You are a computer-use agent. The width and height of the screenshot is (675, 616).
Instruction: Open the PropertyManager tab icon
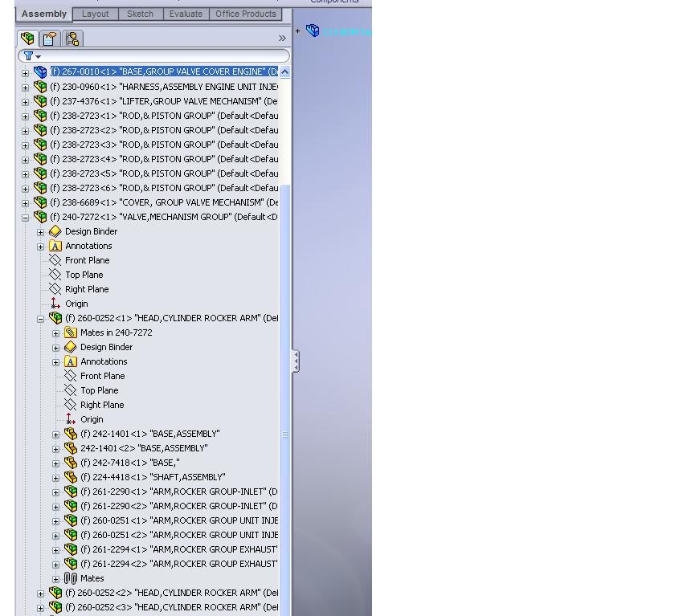[x=50, y=39]
